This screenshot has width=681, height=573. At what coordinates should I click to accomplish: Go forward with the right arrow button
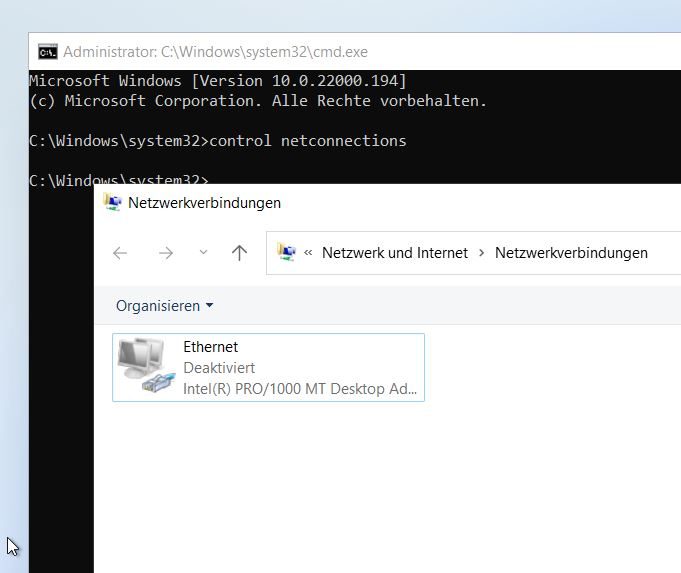tap(166, 253)
